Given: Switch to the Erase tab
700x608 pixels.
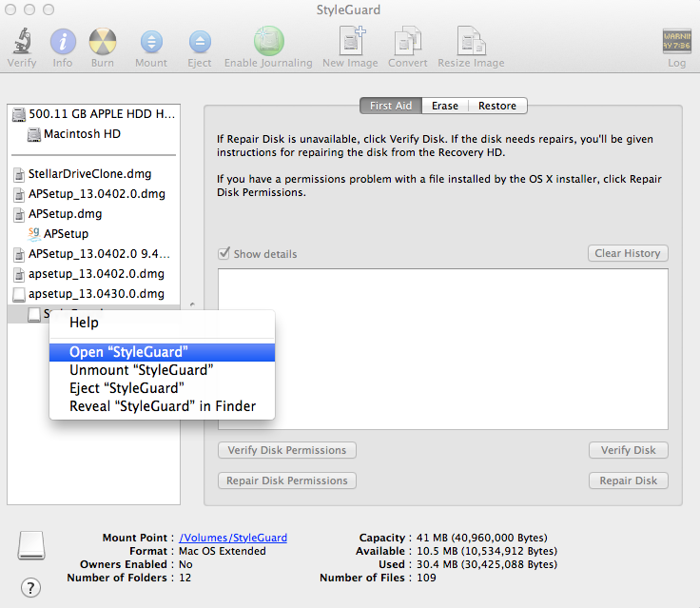Looking at the screenshot, I should coord(445,106).
